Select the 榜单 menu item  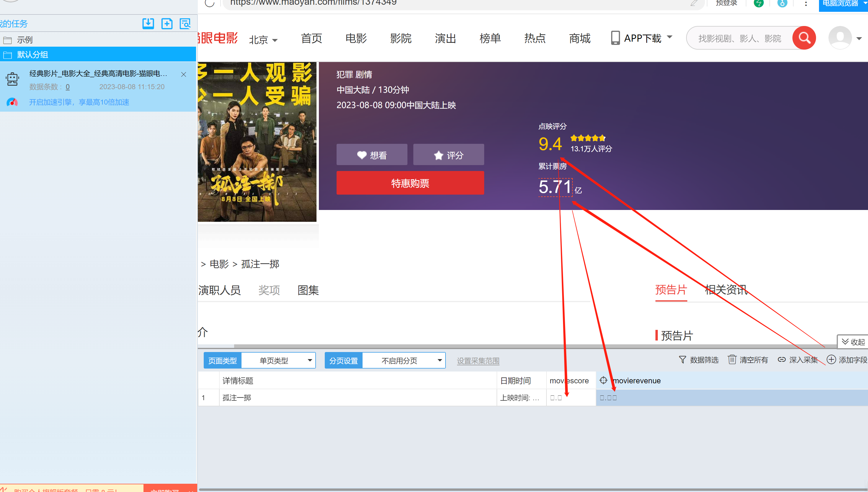[490, 38]
